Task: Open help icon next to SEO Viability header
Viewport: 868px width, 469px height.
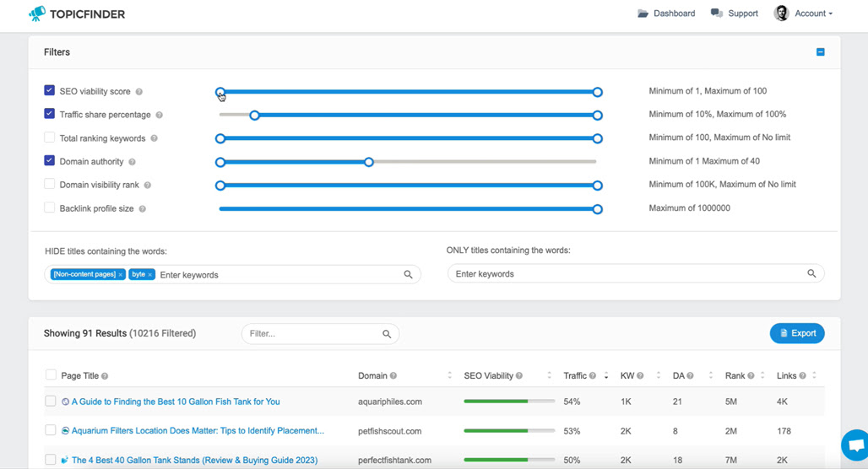Action: (519, 375)
